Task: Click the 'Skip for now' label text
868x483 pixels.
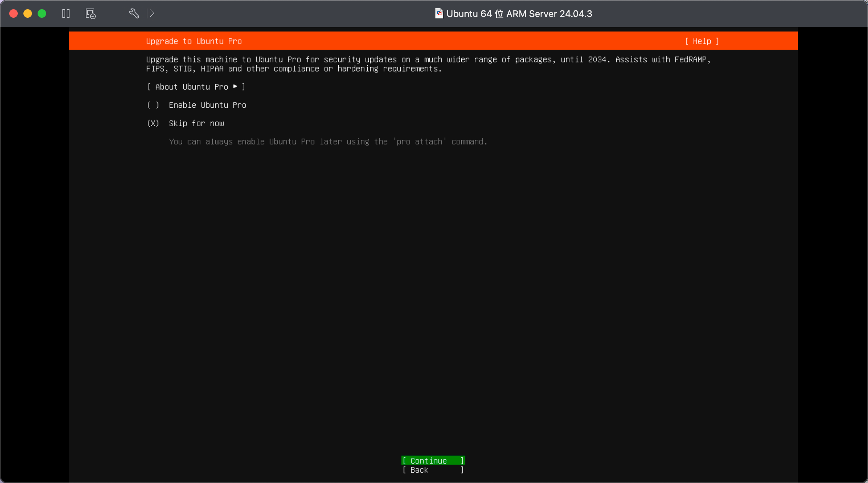Action: (196, 123)
